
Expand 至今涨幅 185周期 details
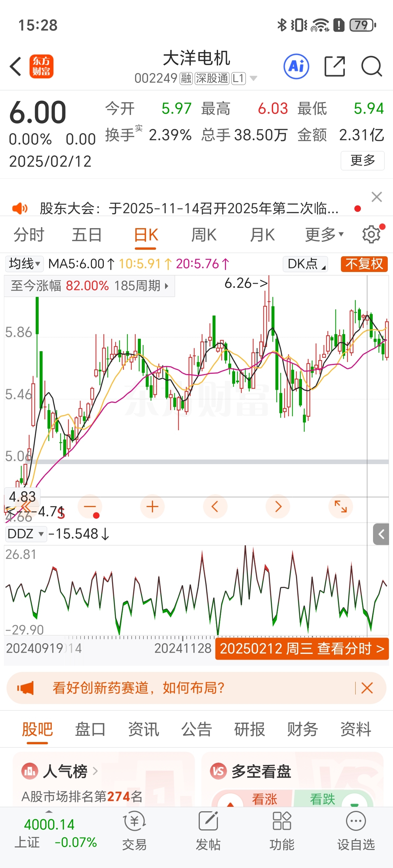coord(89,286)
